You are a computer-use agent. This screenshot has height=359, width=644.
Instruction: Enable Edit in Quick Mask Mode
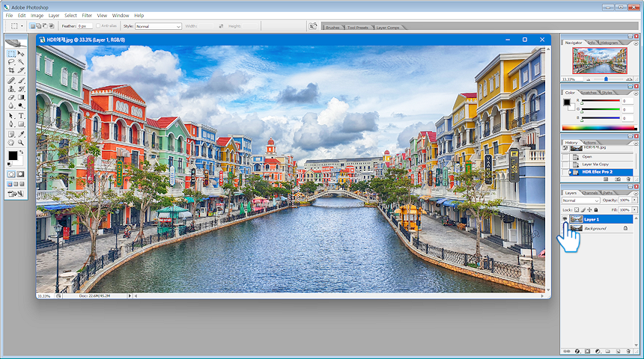click(x=20, y=174)
